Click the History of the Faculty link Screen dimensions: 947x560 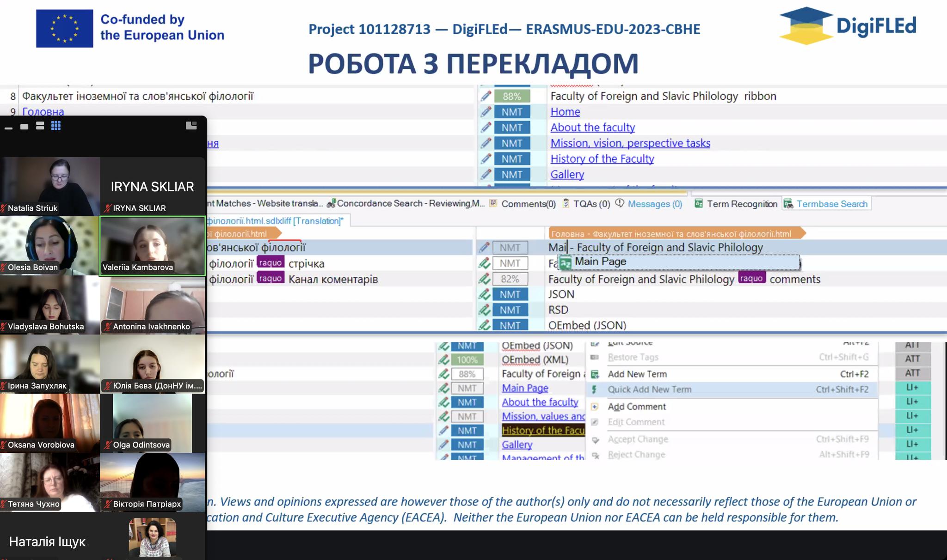(602, 158)
